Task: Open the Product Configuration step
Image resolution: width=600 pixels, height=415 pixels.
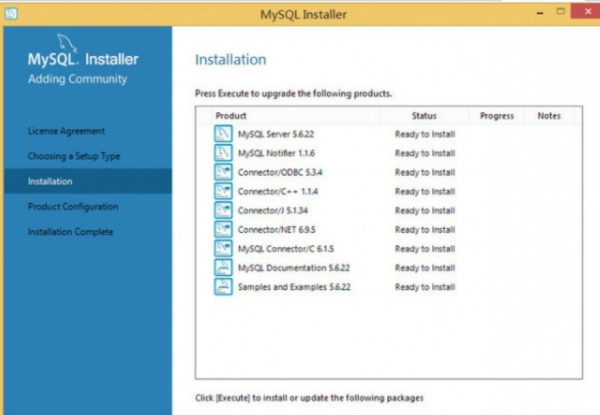Action: click(x=73, y=207)
